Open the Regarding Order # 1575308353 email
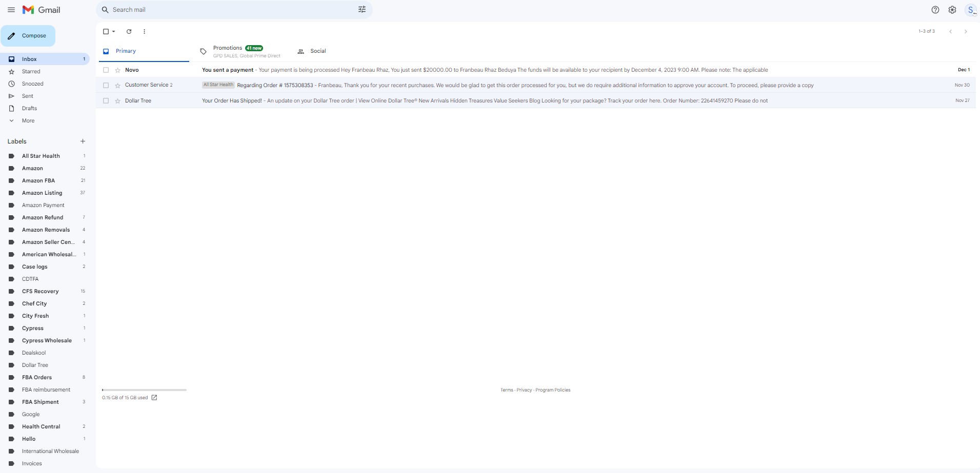 tap(537, 86)
